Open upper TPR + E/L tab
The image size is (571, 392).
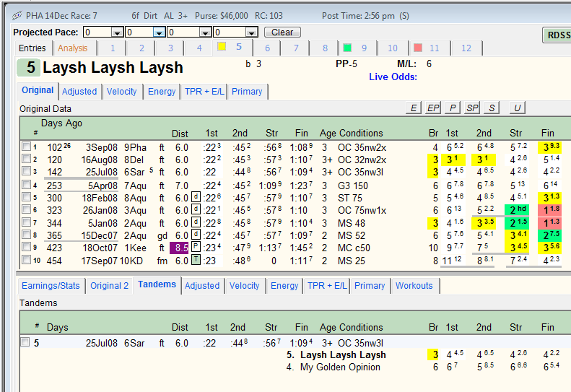pos(204,92)
